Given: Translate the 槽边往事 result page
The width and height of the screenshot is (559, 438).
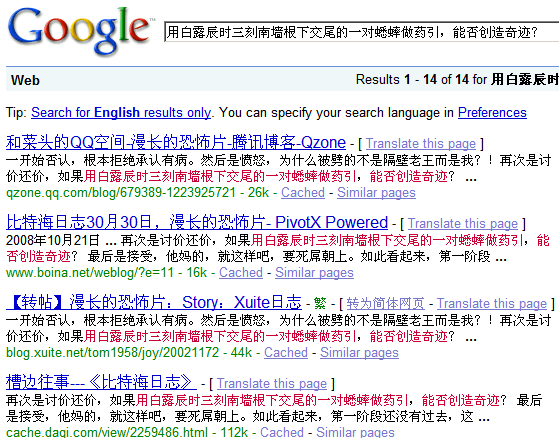Looking at the screenshot, I should pos(272,383).
